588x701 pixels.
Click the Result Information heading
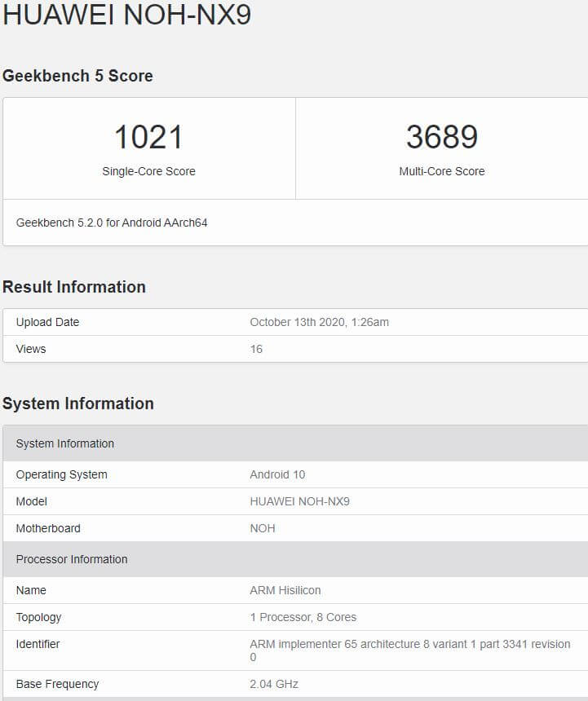(x=73, y=287)
